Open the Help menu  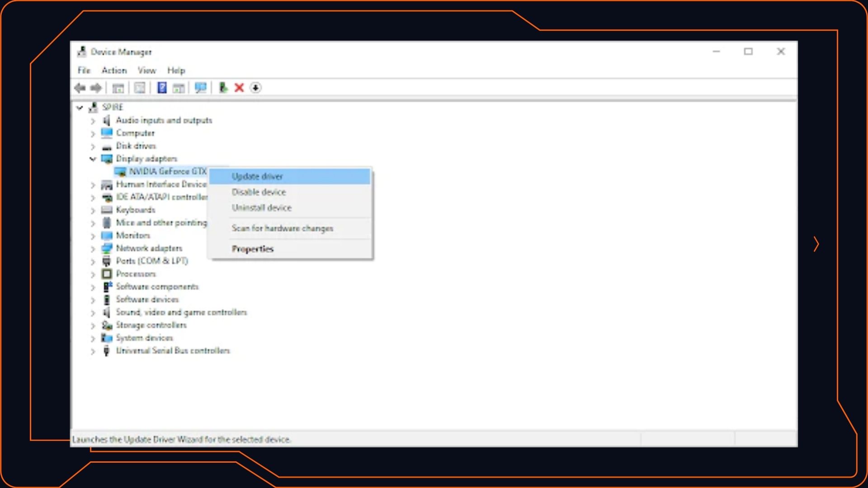(x=176, y=70)
